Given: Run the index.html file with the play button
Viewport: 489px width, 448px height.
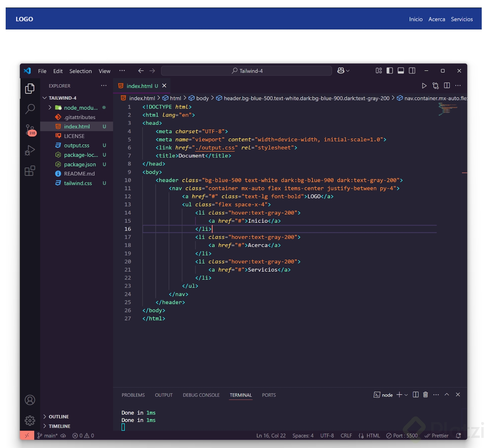Looking at the screenshot, I should [424, 85].
